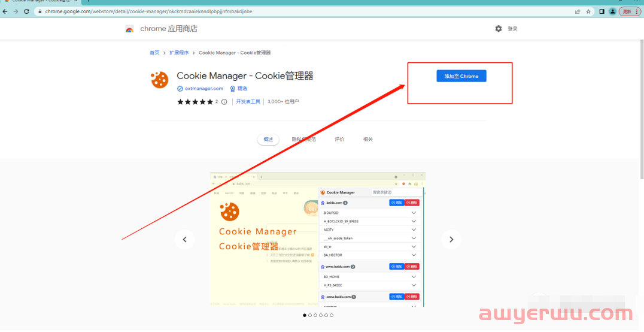Viewport: 644px width, 332px height.
Task: Click the 添加至 Chrome button
Action: (461, 76)
